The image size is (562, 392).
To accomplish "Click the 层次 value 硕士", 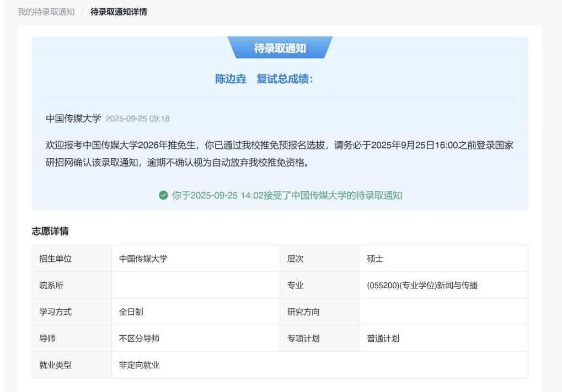I will pyautogui.click(x=375, y=259).
